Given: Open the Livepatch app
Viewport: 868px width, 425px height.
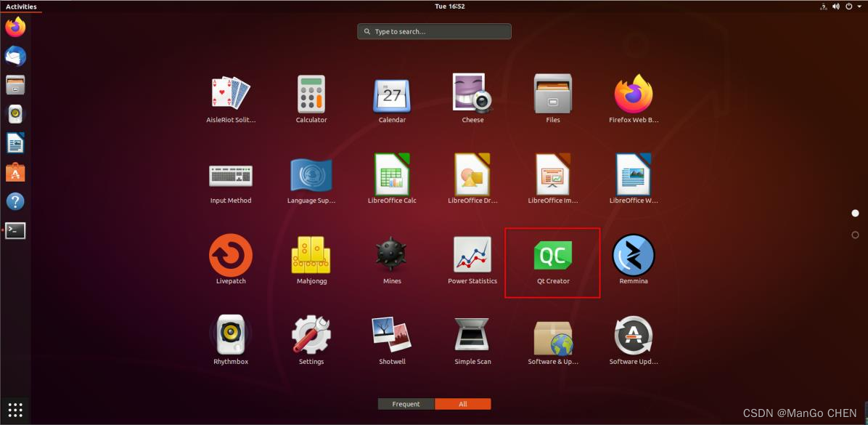Looking at the screenshot, I should tap(231, 255).
